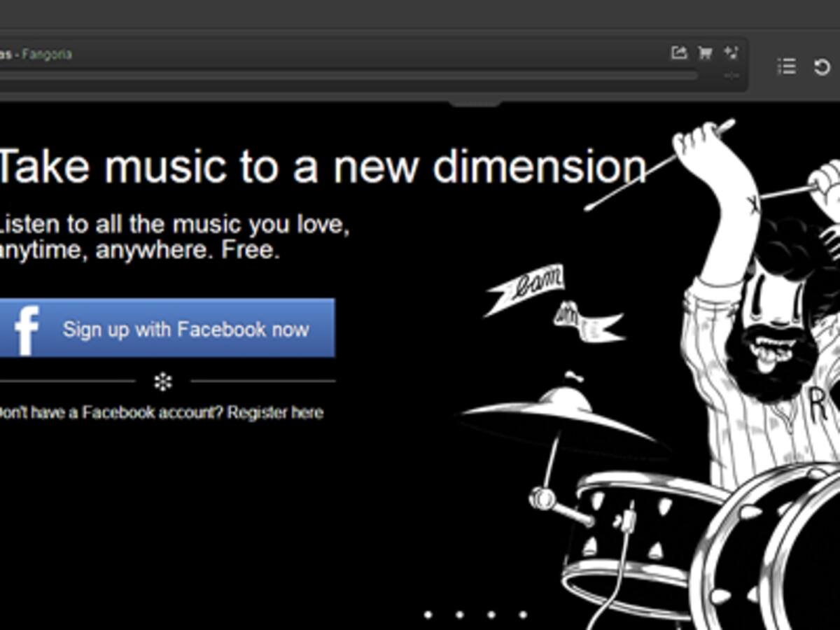Expand the player pull-down handle
840x630 pixels.
[475, 103]
